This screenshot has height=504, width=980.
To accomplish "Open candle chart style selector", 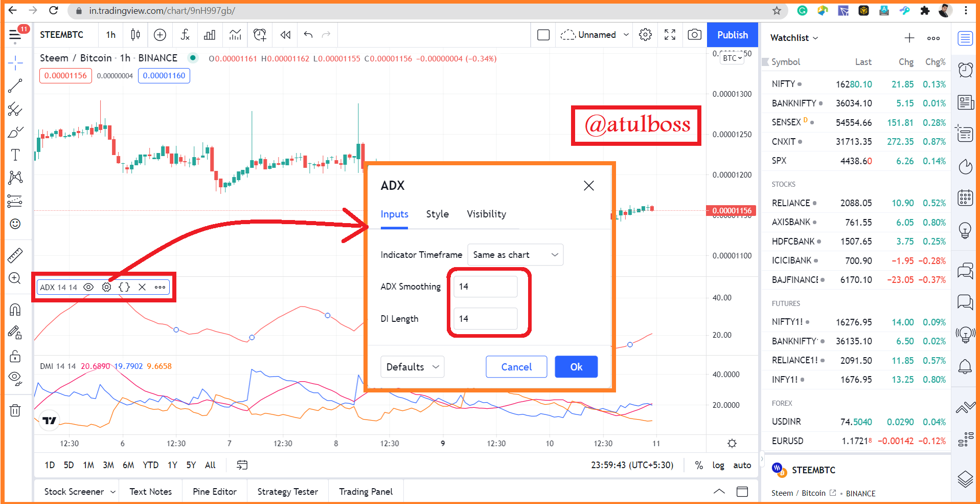I will (135, 35).
